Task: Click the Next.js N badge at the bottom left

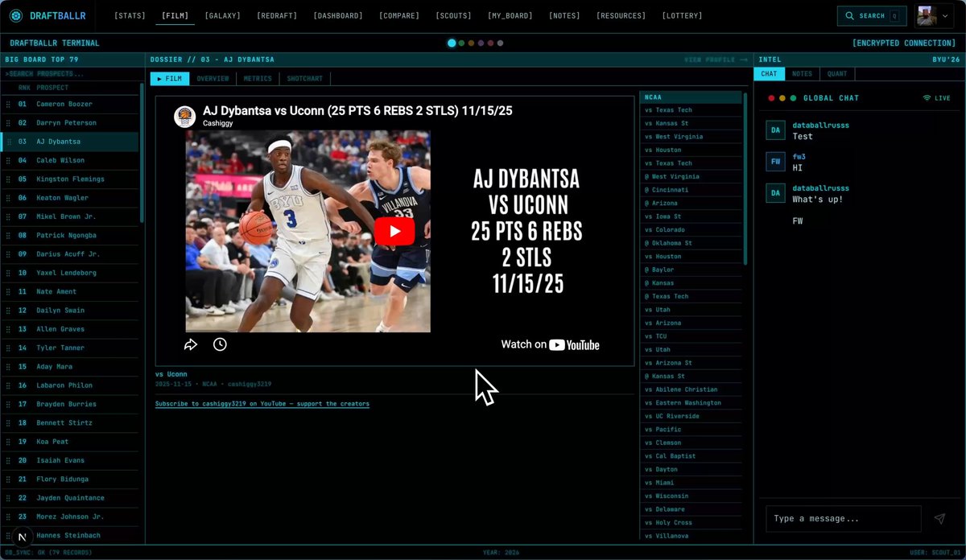Action: pos(22,537)
